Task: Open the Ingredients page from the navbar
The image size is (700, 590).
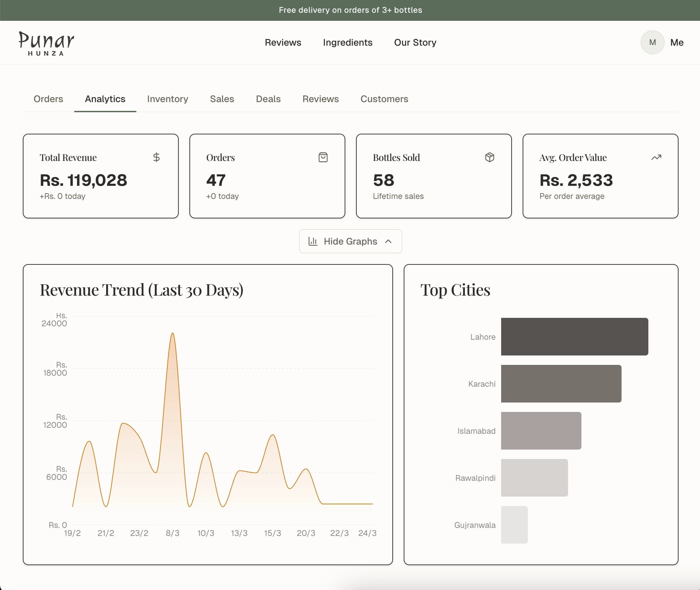Action: (347, 43)
